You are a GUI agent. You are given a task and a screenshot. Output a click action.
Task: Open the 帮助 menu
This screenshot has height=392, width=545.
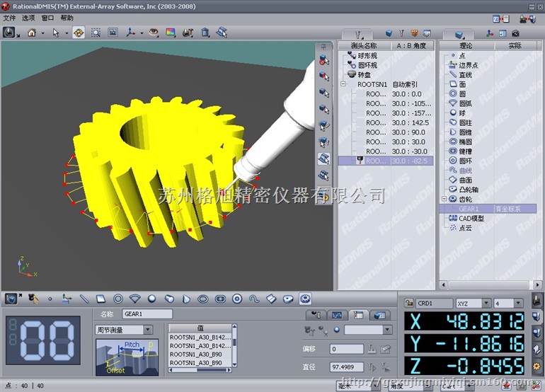tap(67, 18)
